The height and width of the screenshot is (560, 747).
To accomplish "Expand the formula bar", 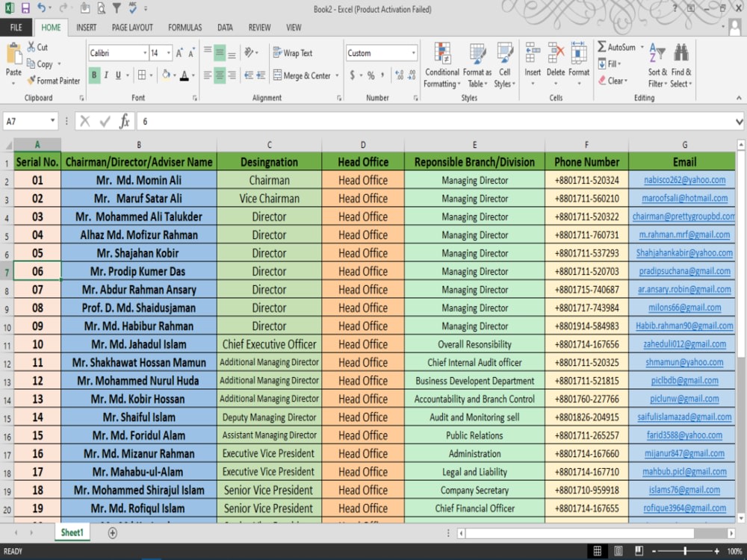I will click(739, 122).
